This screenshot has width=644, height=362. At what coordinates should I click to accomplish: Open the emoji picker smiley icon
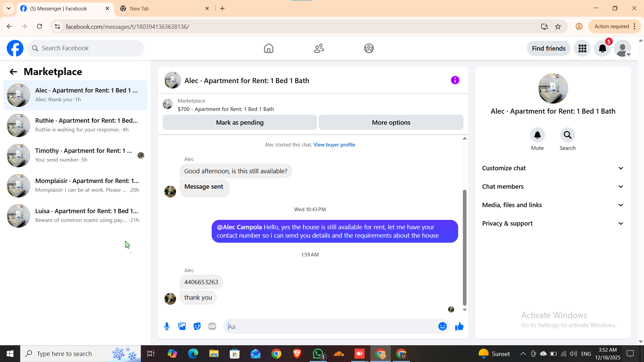click(x=442, y=326)
